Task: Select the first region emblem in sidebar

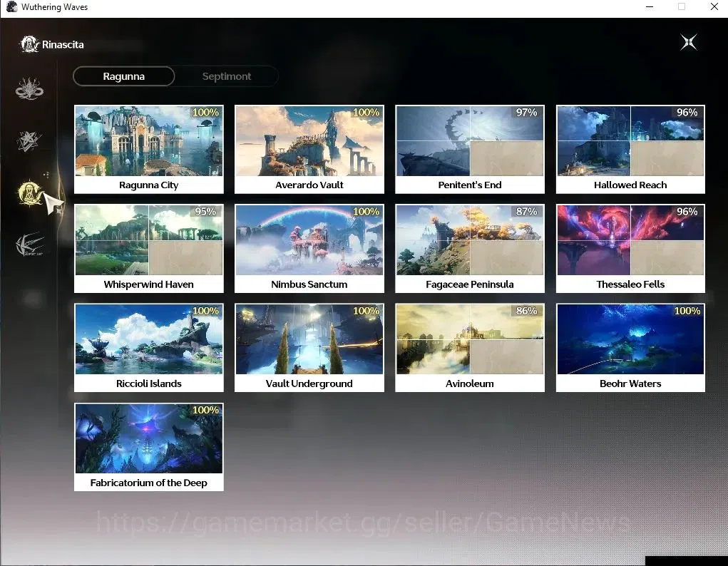Action: (29, 88)
